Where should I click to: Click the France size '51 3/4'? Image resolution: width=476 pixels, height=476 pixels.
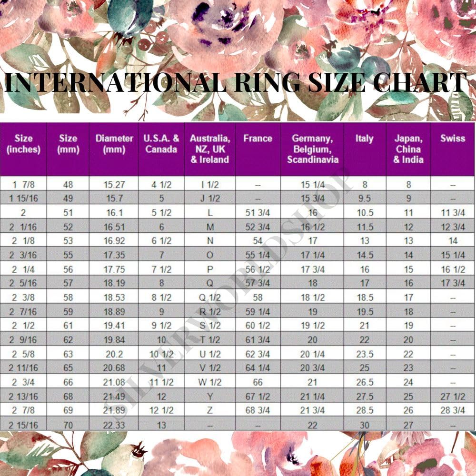(x=258, y=213)
